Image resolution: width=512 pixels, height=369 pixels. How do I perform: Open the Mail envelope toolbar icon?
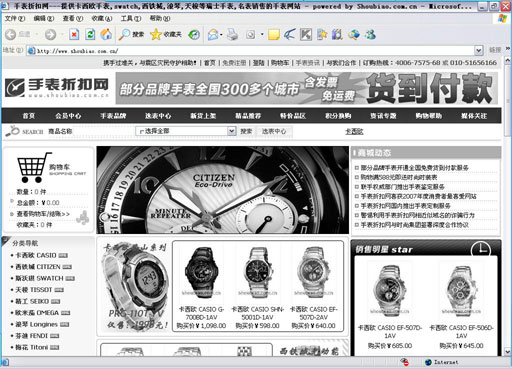pos(213,34)
